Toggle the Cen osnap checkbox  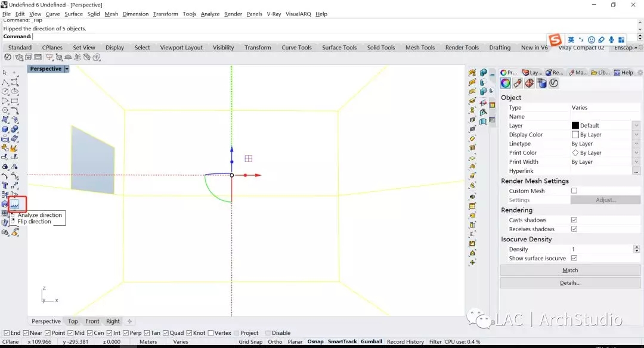tap(89, 333)
